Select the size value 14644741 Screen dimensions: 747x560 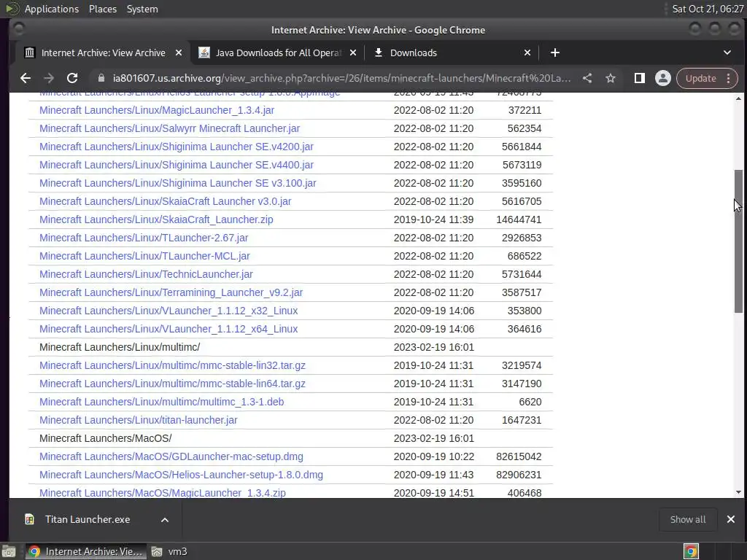tap(519, 219)
